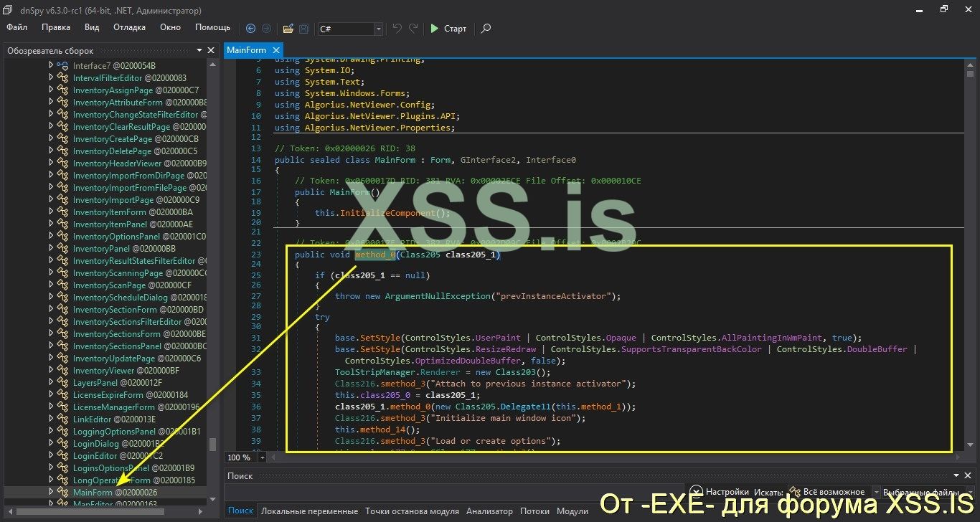
Task: Close the Assembly Explorer panel
Action: 211,51
